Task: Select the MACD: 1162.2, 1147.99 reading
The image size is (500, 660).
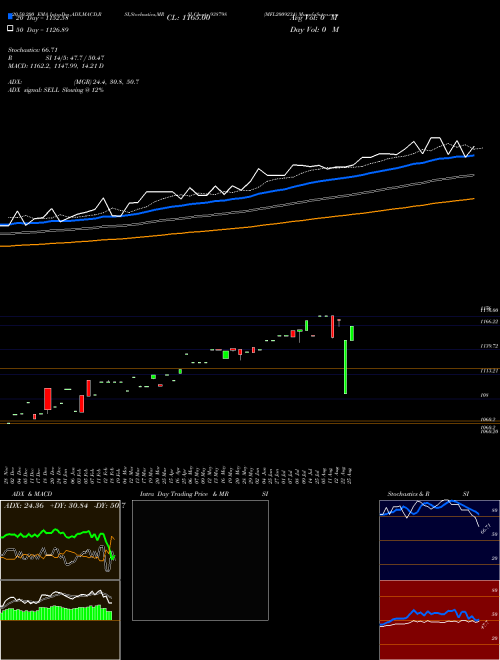Action: coord(56,66)
